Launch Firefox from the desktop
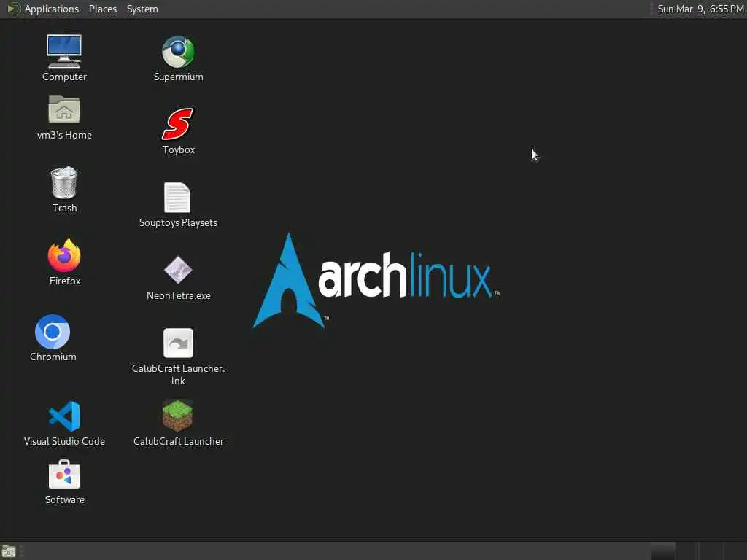 64,256
